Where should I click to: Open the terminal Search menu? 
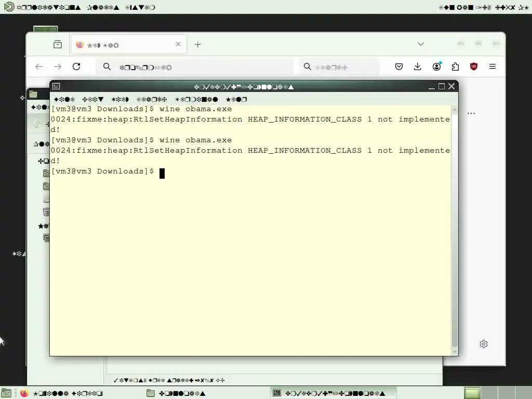point(152,99)
